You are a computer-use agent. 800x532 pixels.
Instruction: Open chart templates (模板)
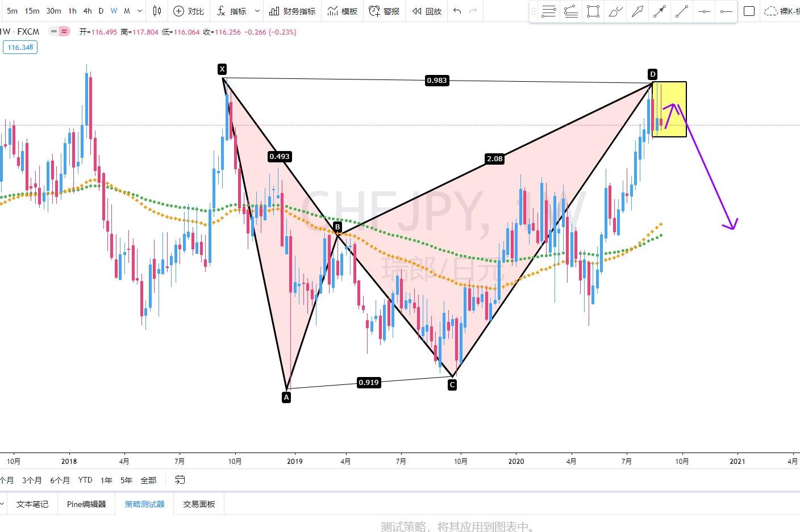(343, 11)
